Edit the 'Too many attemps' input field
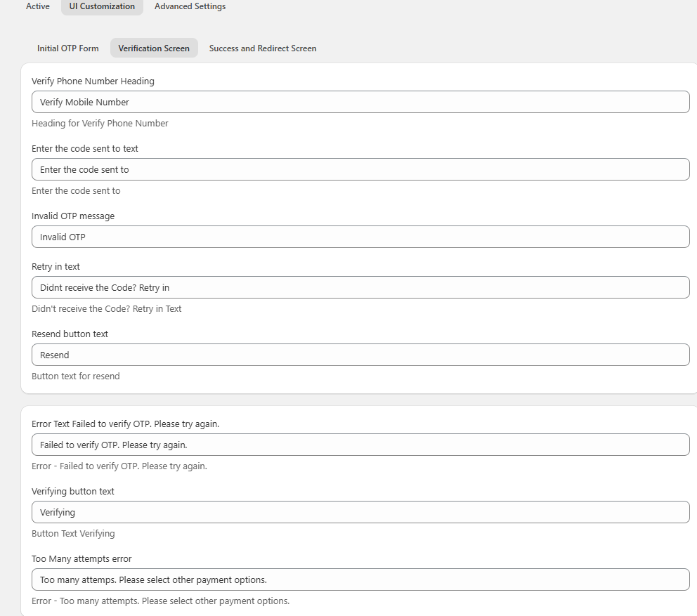697x616 pixels. (x=360, y=579)
